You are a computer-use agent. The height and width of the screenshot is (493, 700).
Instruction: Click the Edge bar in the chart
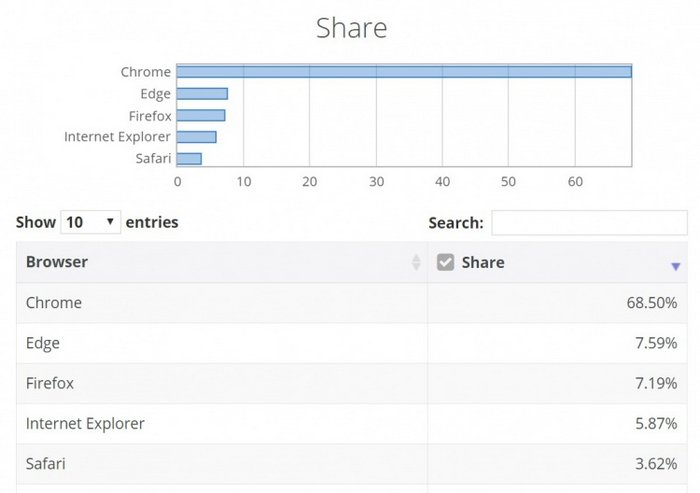pos(202,94)
